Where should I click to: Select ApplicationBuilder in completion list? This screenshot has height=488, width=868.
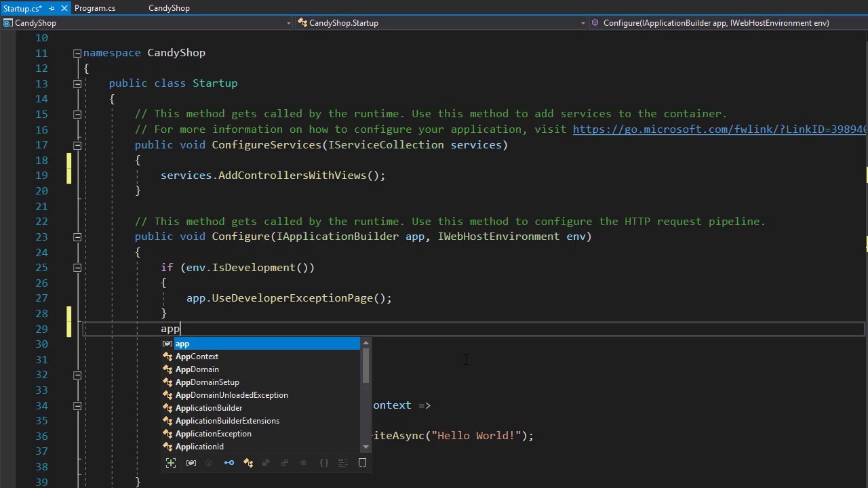coord(261,408)
